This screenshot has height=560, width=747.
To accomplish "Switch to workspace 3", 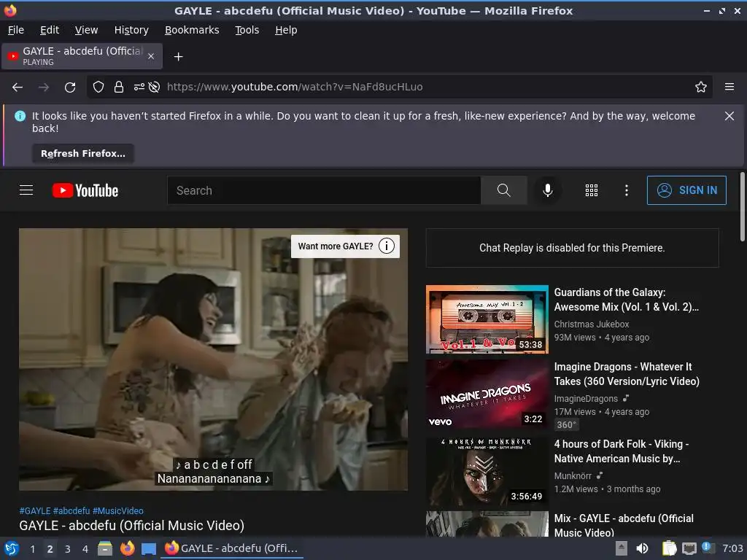I will 68,548.
